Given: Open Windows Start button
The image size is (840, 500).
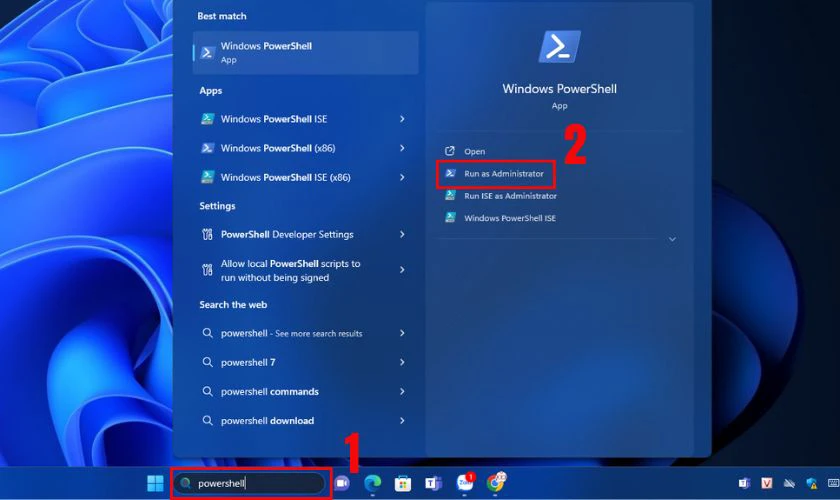Looking at the screenshot, I should (155, 483).
